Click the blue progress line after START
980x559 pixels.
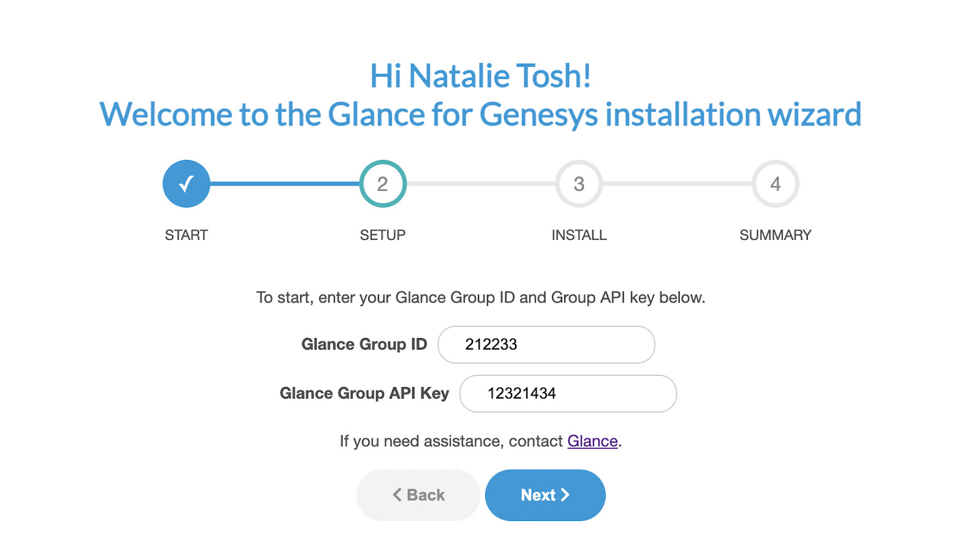285,184
